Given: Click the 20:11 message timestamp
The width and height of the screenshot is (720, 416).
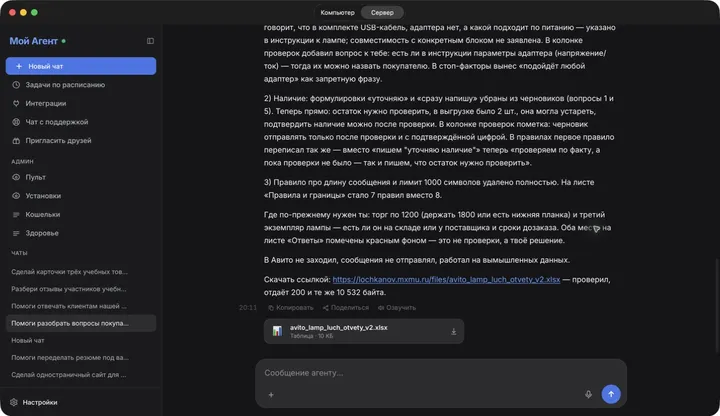Looking at the screenshot, I should pyautogui.click(x=248, y=308).
